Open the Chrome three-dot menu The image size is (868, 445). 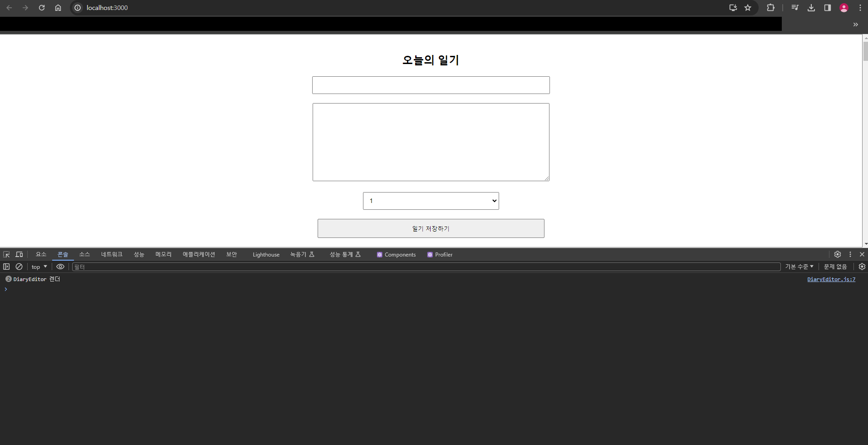click(860, 8)
